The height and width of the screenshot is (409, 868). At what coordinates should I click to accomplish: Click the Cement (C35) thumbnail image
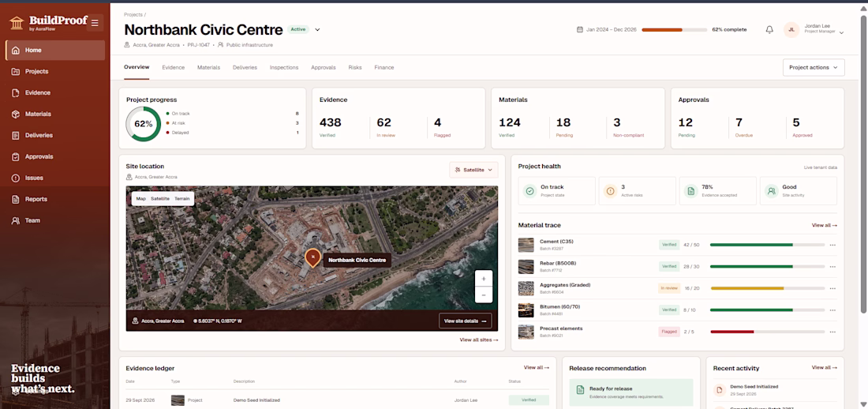[526, 245]
